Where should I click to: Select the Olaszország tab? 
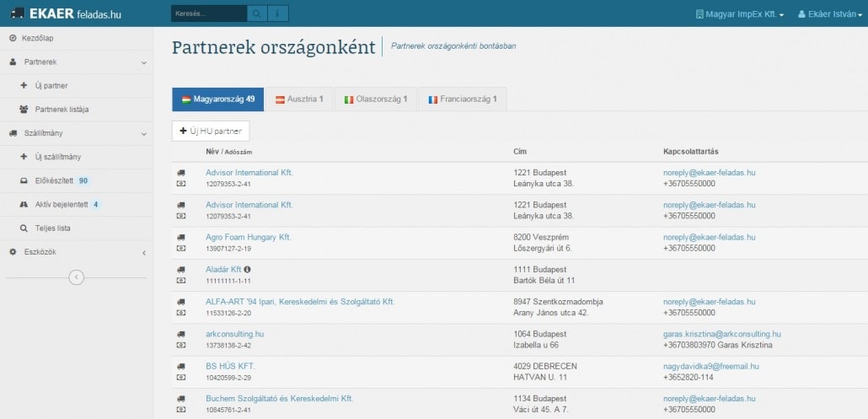[x=375, y=99]
